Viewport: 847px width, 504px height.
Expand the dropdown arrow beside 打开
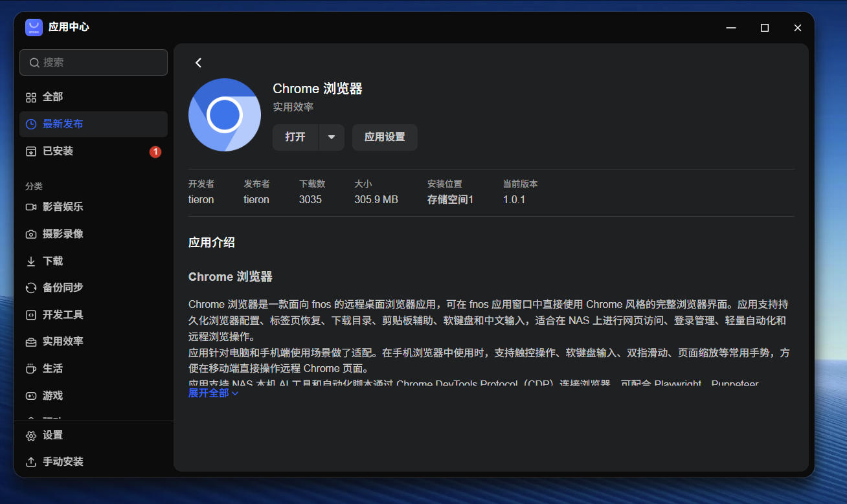pos(332,137)
